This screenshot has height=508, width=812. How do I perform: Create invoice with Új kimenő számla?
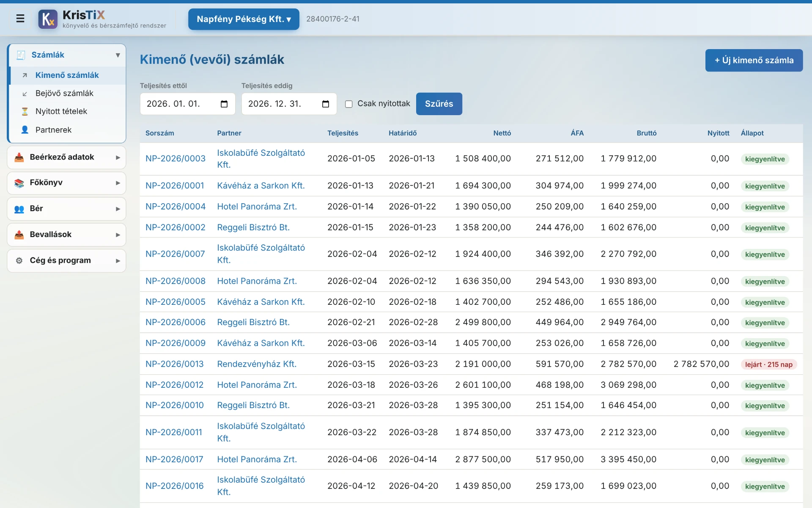pyautogui.click(x=754, y=60)
